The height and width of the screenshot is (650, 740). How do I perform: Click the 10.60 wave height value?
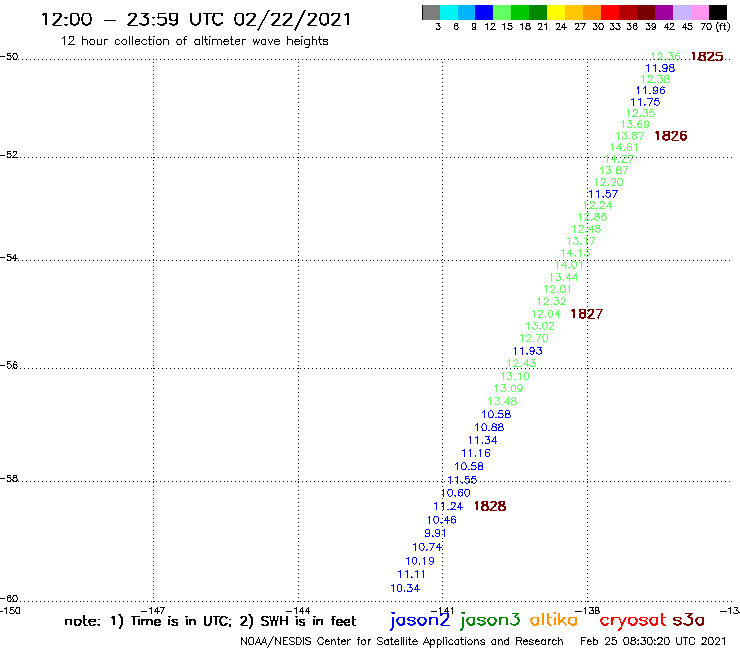[x=455, y=493]
